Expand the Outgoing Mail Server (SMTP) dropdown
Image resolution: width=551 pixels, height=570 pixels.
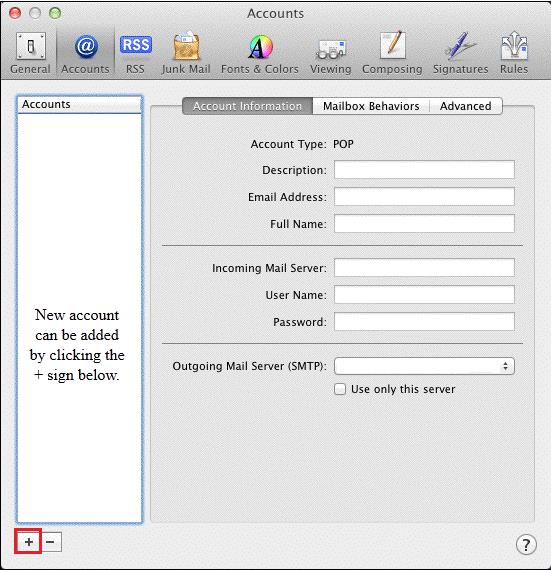click(x=424, y=366)
